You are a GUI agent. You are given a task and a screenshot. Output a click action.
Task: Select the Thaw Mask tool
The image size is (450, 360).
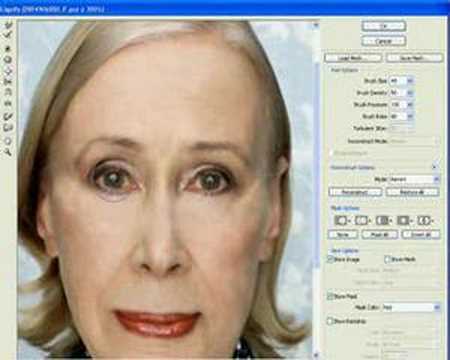click(8, 128)
